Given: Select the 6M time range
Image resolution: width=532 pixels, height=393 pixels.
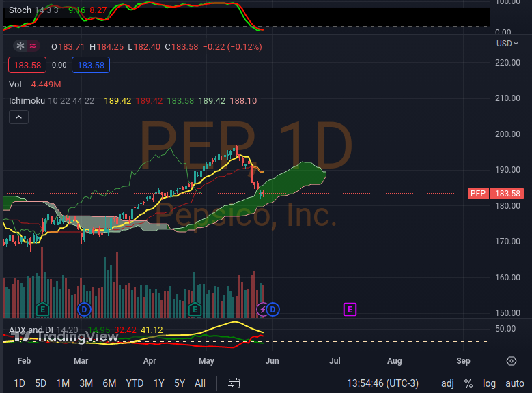Looking at the screenshot, I should 109,383.
